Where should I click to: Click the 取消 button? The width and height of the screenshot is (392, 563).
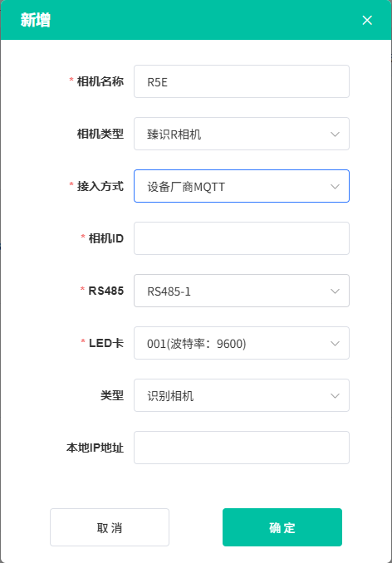coord(110,527)
